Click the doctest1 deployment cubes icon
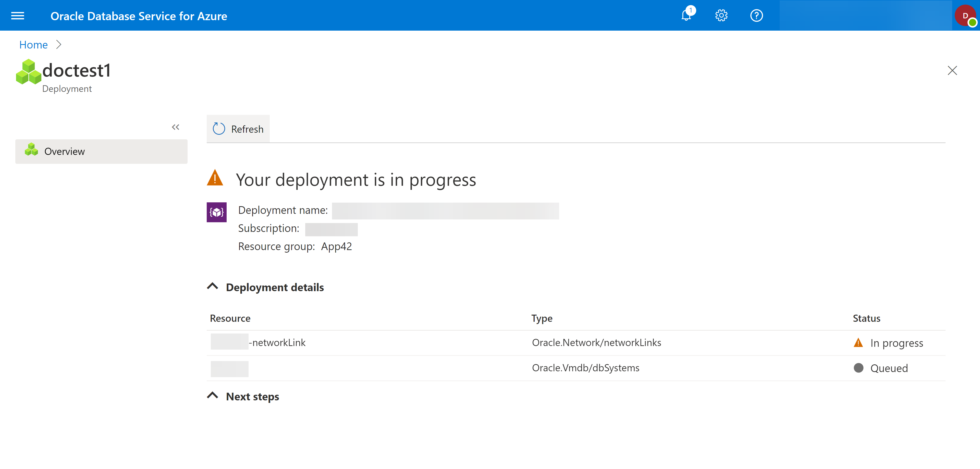Viewport: 980px width, 469px height. point(28,72)
